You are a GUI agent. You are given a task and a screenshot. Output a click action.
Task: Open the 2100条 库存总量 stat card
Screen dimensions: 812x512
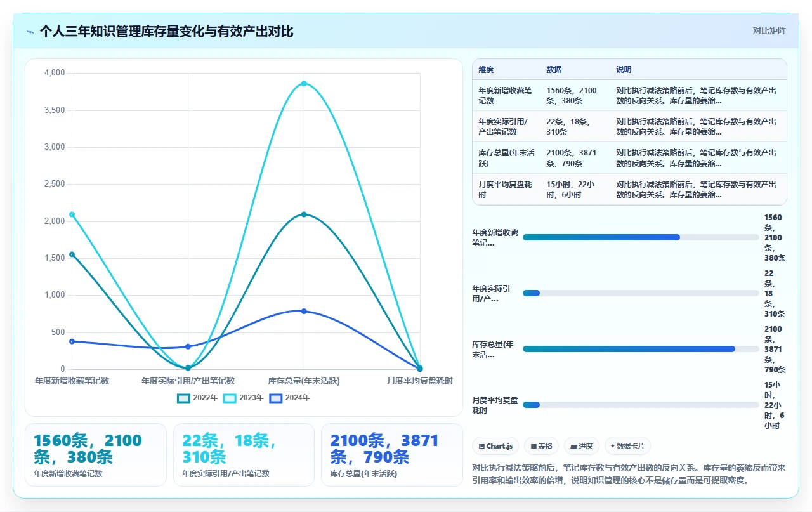392,455
